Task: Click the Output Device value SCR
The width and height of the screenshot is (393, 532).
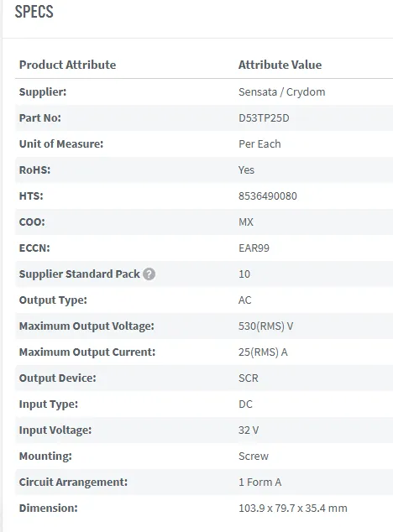Action: tap(248, 378)
